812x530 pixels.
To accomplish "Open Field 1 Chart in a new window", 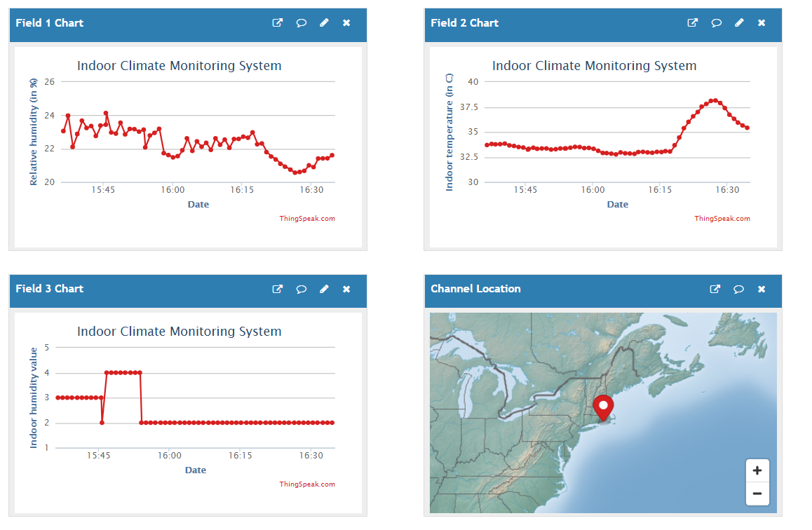I will [277, 22].
